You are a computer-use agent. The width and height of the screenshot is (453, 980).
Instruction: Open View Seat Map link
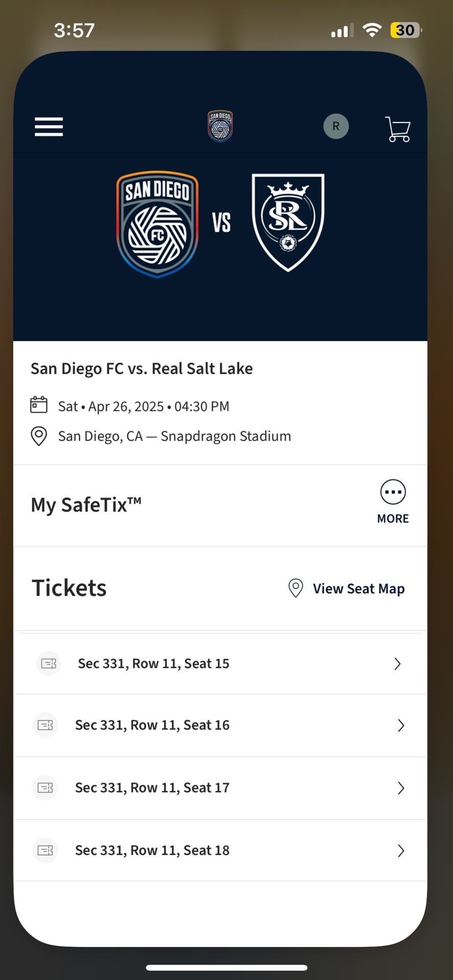point(359,589)
